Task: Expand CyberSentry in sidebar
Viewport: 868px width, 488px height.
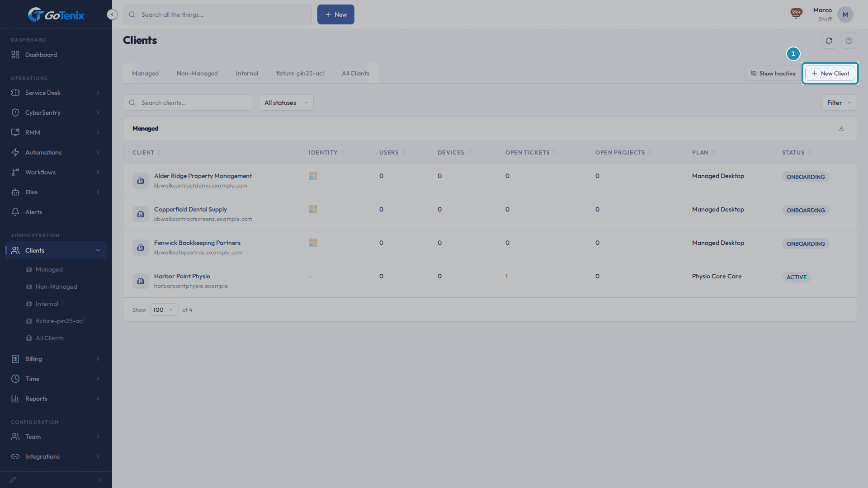Action: click(56, 113)
